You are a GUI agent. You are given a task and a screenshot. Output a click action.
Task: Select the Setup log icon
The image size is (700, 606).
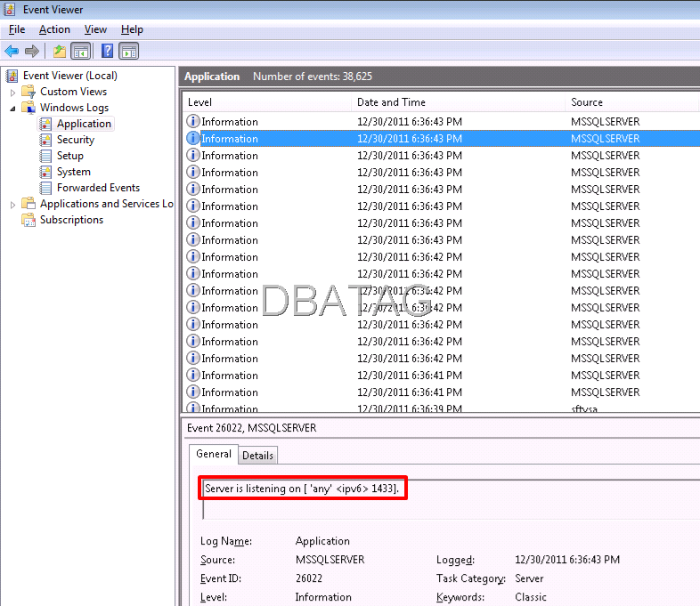pos(46,156)
